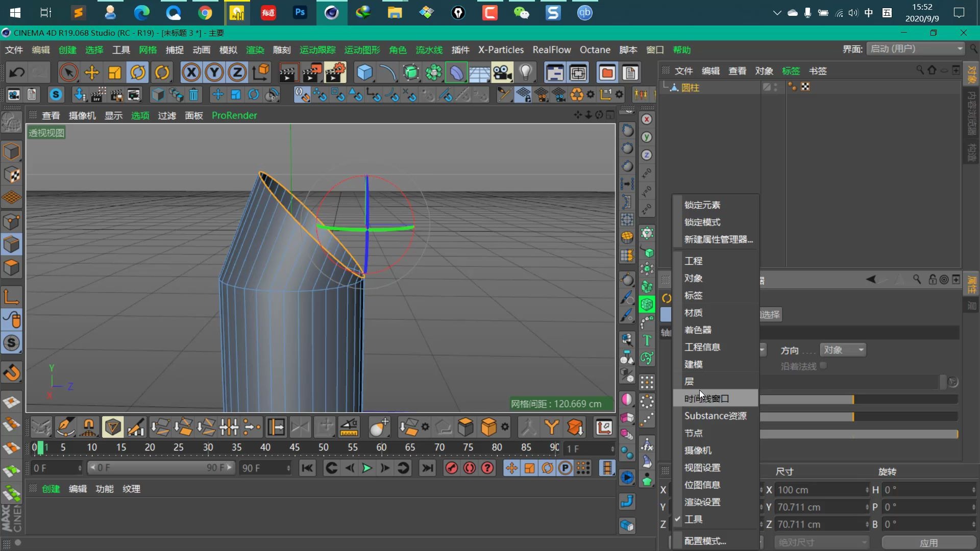Screen dimensions: 980x551
Task: Drag the timeline frame slider
Action: coord(44,447)
